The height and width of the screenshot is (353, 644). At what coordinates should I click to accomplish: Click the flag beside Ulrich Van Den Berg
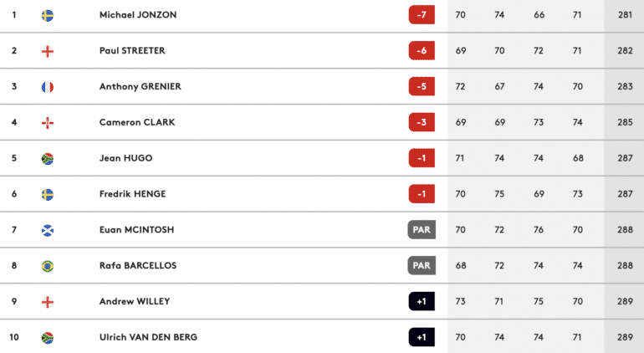pos(48,338)
